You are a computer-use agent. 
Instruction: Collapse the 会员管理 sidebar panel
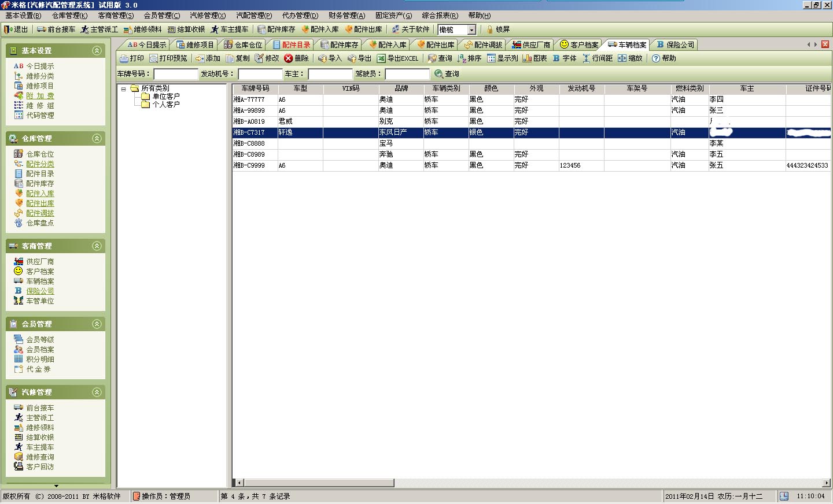[97, 324]
